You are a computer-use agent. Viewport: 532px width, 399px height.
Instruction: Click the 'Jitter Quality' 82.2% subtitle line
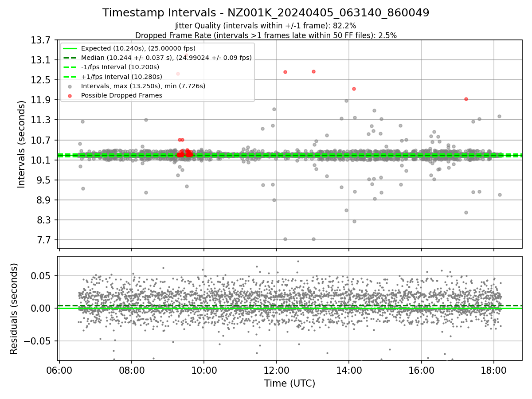(266, 26)
